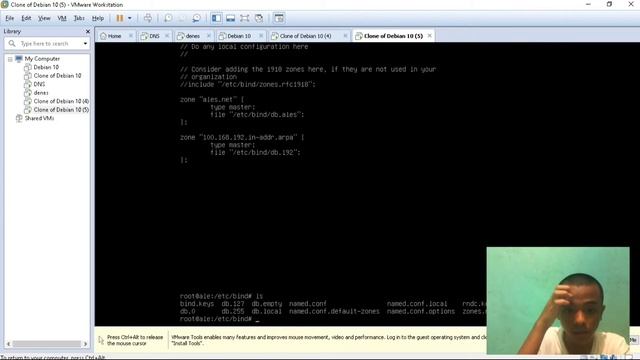Open the View menu

click(44, 18)
